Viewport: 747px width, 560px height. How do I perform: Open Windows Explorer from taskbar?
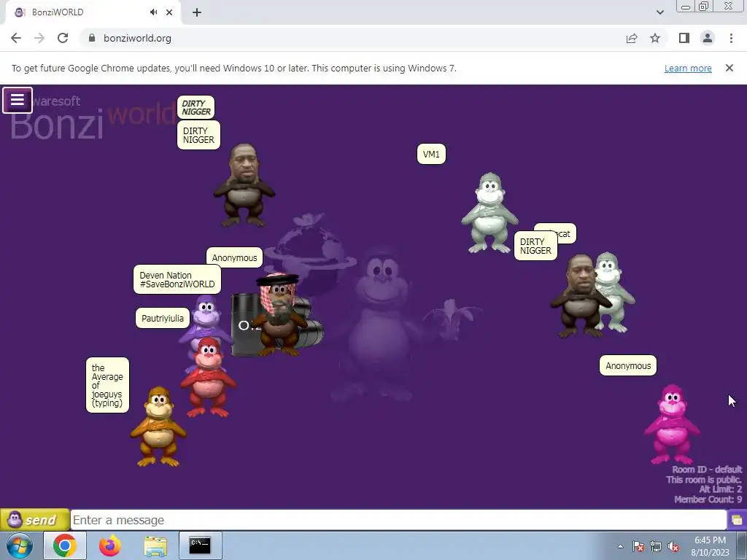[x=155, y=545]
